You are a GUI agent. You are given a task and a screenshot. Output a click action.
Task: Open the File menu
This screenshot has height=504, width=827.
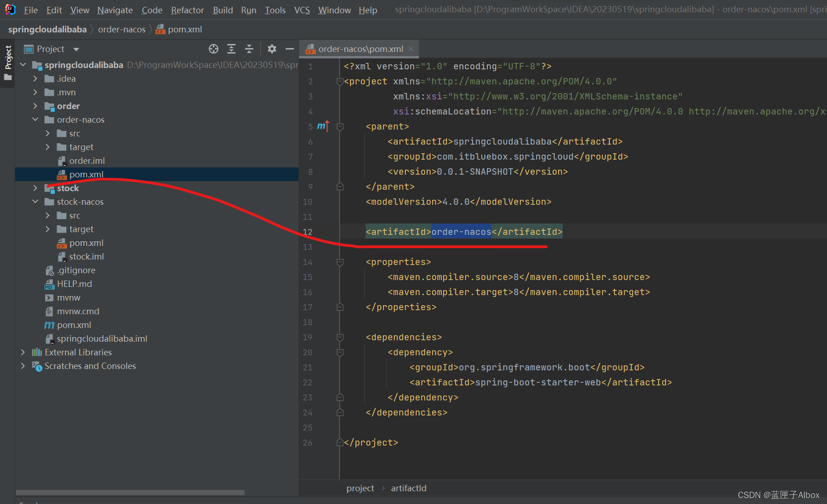(31, 10)
